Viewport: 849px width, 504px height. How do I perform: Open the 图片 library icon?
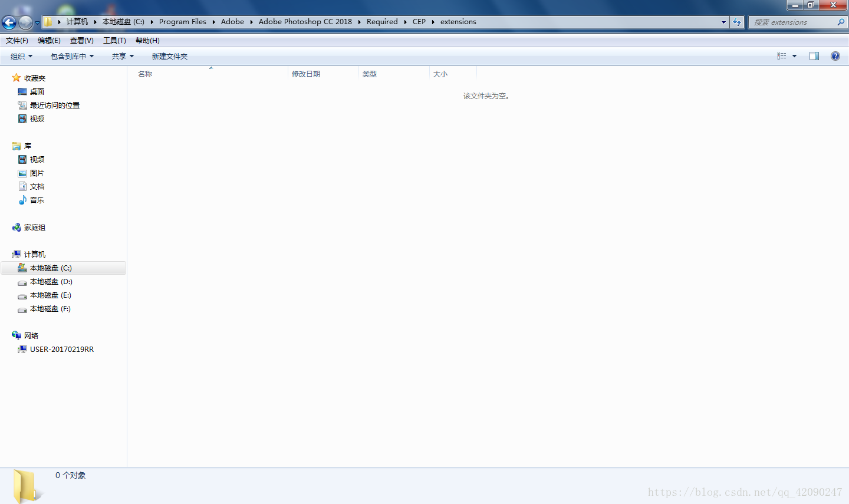(22, 173)
